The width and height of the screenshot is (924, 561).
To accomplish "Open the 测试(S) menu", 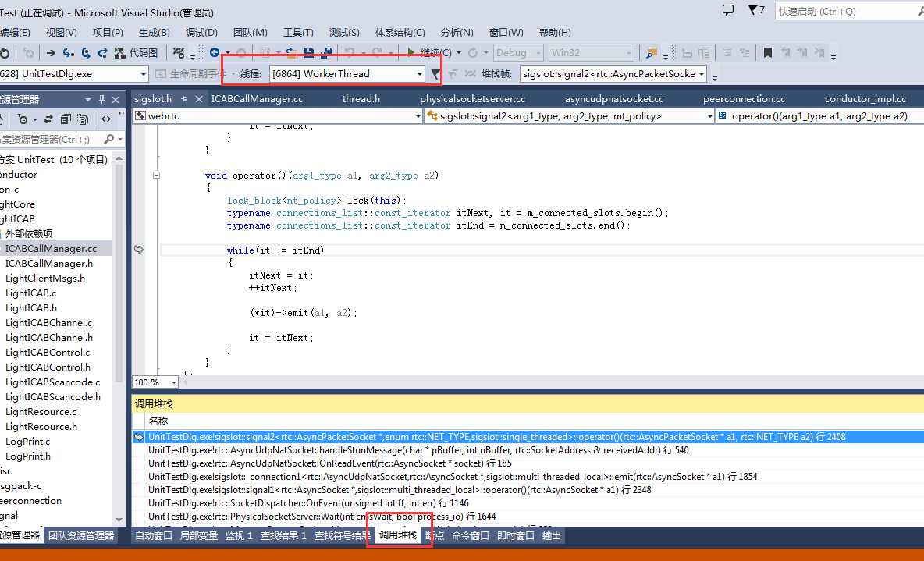I will point(344,33).
